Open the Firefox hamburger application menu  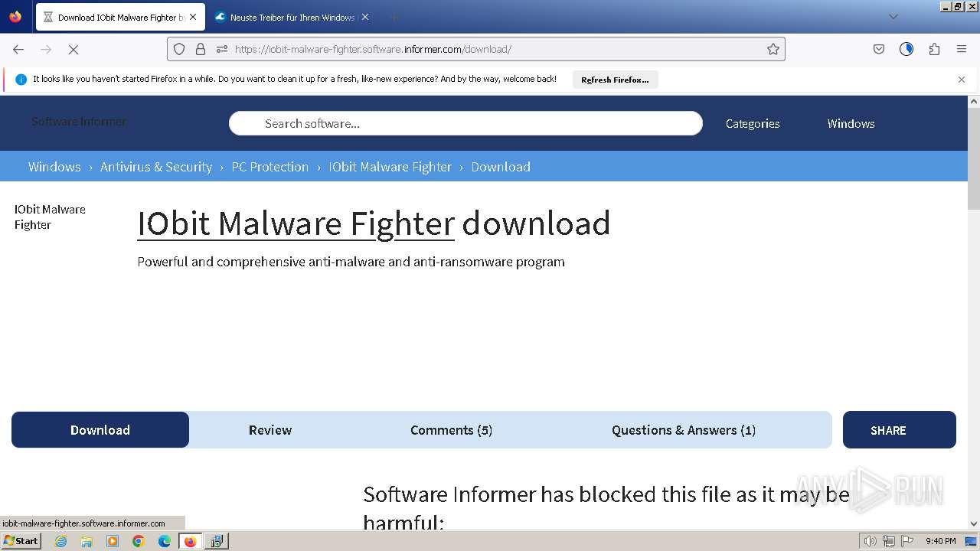tap(962, 49)
